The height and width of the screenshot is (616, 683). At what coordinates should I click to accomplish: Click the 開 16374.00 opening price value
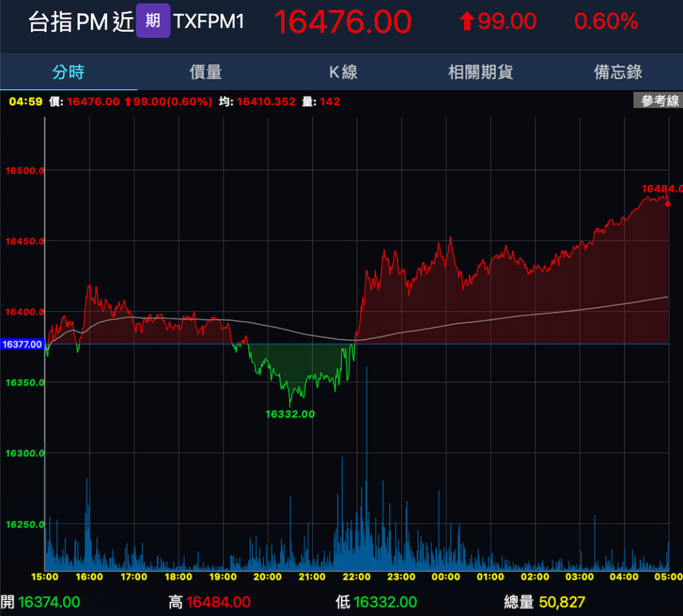(49, 602)
